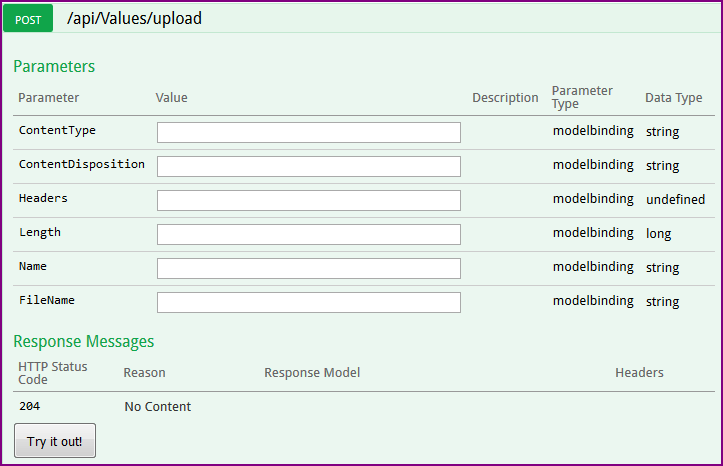The width and height of the screenshot is (723, 466).
Task: Click the Response Model column header
Action: coord(312,373)
